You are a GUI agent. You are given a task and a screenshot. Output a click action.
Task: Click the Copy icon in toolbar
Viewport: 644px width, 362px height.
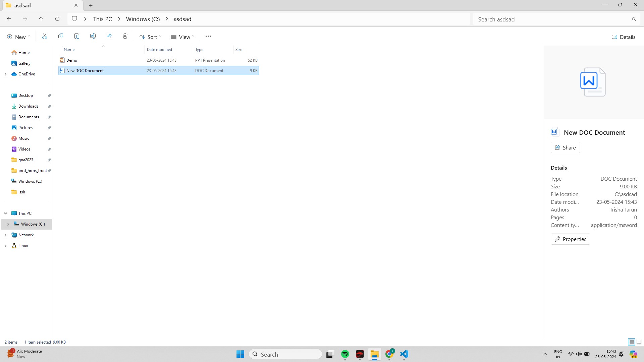(61, 36)
